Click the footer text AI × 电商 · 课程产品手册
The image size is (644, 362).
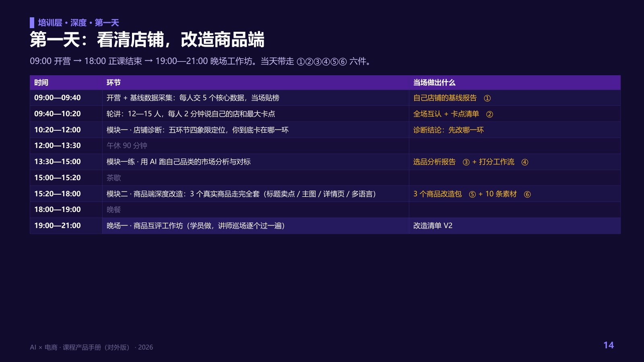point(91,347)
